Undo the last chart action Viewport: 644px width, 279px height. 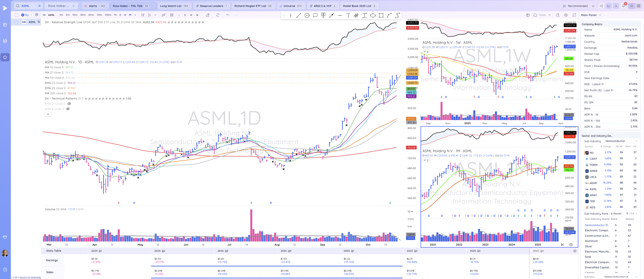click(x=228, y=15)
